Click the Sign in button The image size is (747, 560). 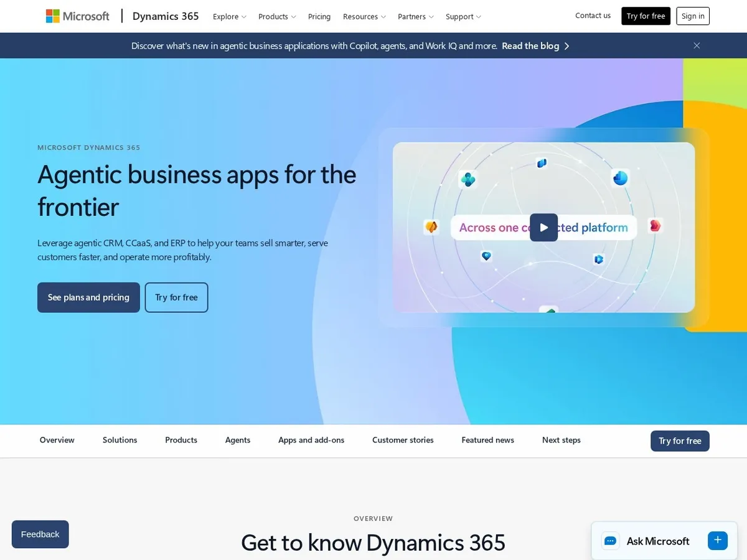pos(693,16)
